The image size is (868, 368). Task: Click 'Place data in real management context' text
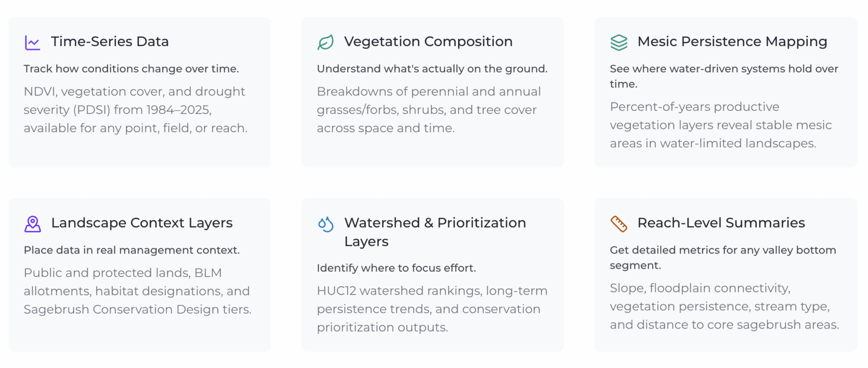pos(132,250)
